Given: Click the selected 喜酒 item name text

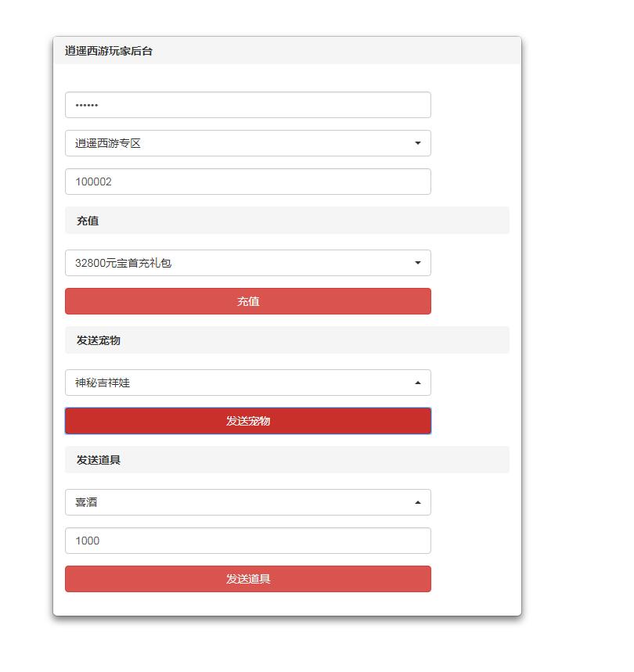Looking at the screenshot, I should (x=86, y=502).
